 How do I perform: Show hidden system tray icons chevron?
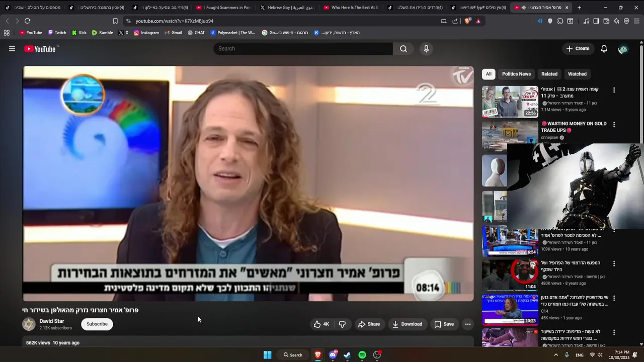tap(556, 355)
